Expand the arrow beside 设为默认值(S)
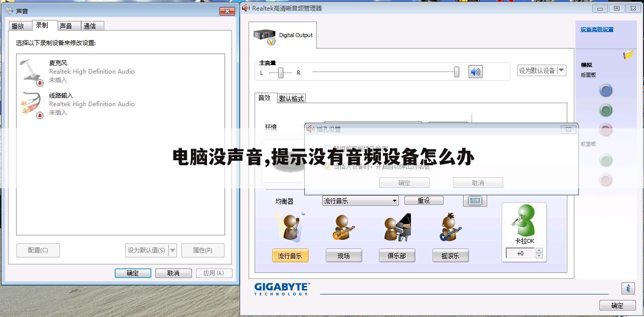 pyautogui.click(x=172, y=250)
